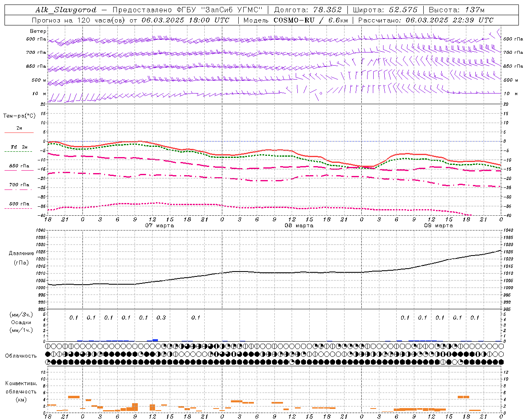Click the computed time 06.03.2025 22:39 UTC
The image size is (525, 420).
click(x=450, y=20)
